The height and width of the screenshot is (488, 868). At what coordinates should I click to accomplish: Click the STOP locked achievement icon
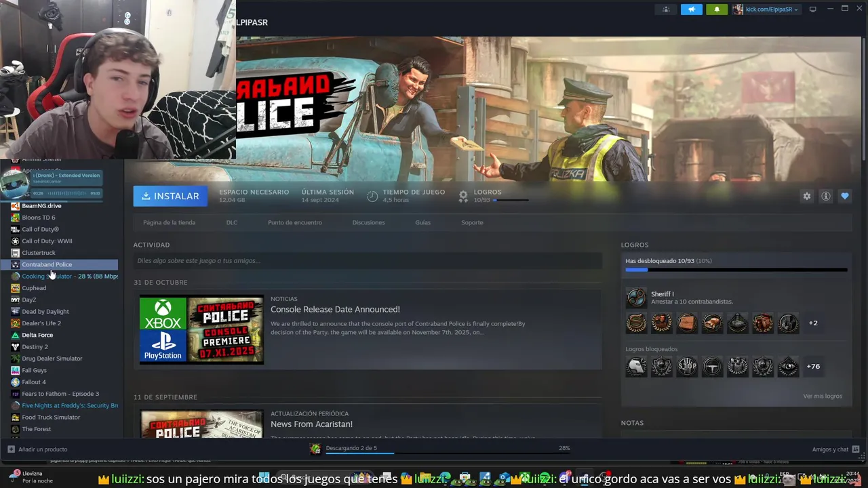coord(687,367)
